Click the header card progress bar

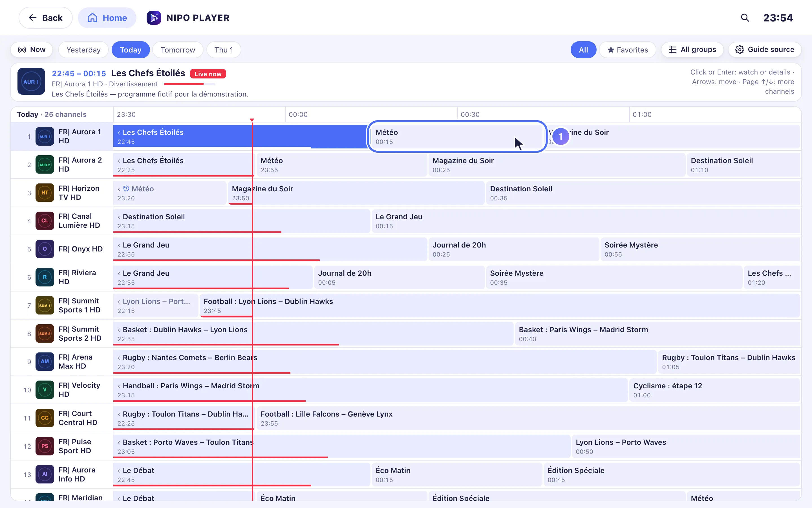click(x=189, y=84)
